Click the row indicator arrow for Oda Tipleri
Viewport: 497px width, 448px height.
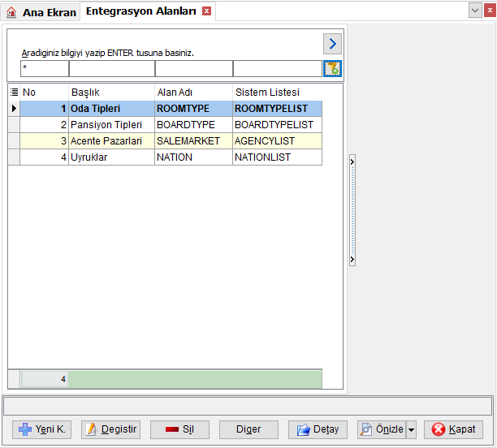click(x=14, y=109)
